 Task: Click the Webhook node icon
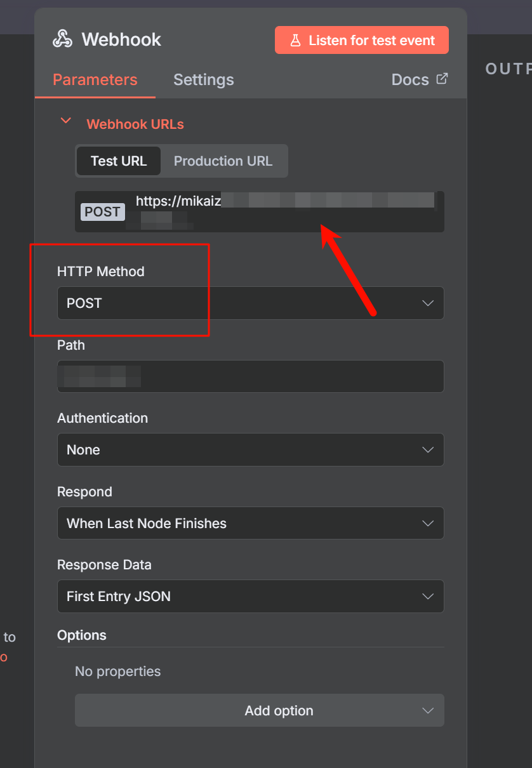coord(62,39)
